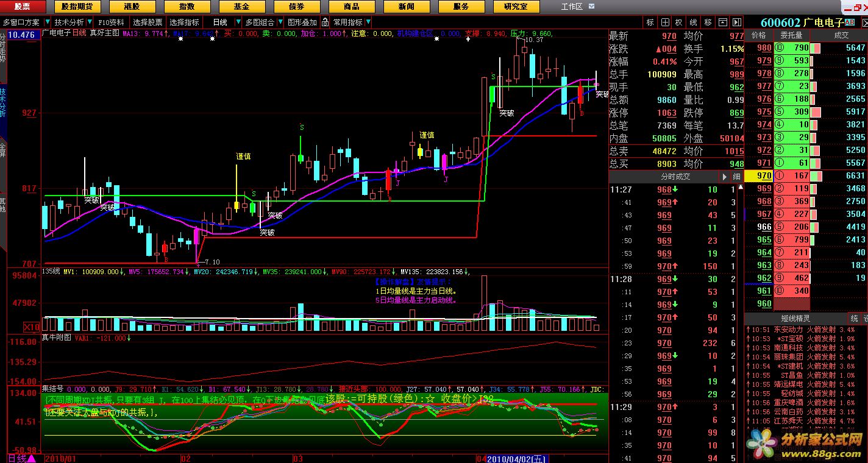868x463 pixels.
Task: Open the 基金 tab
Action: click(242, 7)
